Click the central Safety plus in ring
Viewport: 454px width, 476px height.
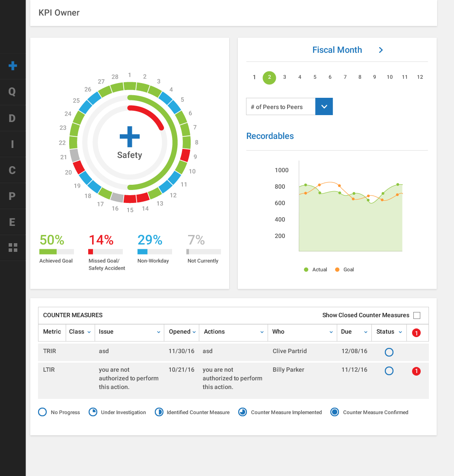point(130,136)
